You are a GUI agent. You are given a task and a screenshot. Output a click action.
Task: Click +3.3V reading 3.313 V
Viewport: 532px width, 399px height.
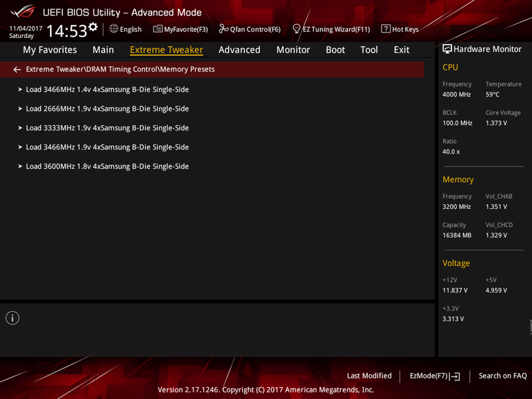pos(454,319)
